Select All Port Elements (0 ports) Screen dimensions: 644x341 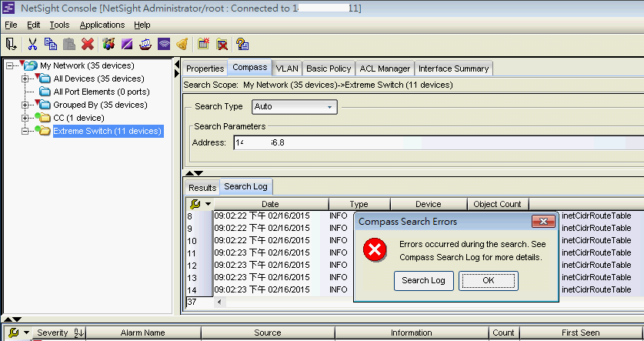pyautogui.click(x=102, y=92)
